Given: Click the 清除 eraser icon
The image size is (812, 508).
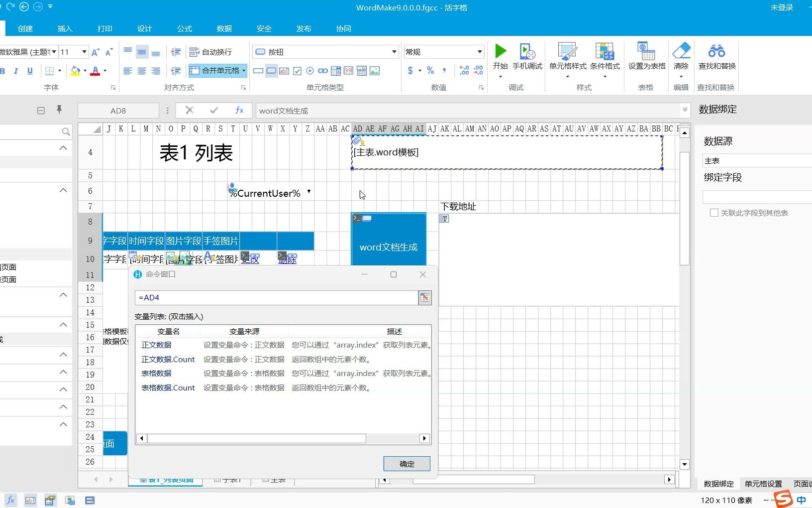Looking at the screenshot, I should [681, 51].
